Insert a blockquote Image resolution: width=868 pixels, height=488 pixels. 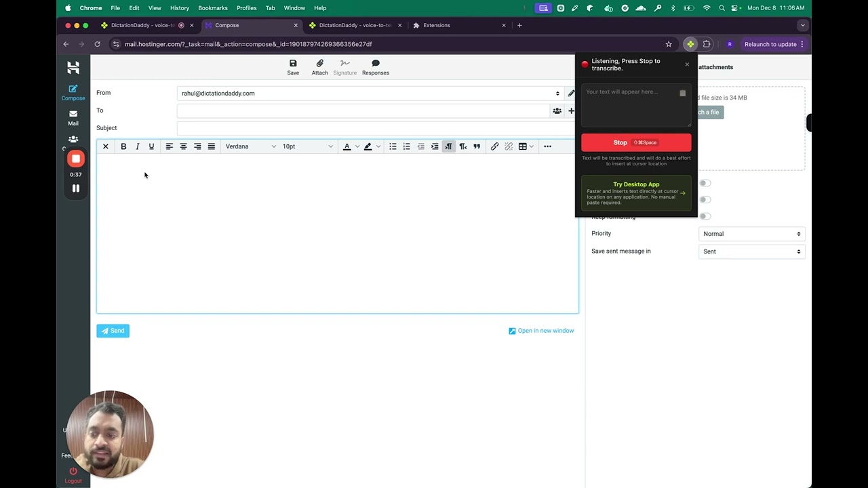477,146
